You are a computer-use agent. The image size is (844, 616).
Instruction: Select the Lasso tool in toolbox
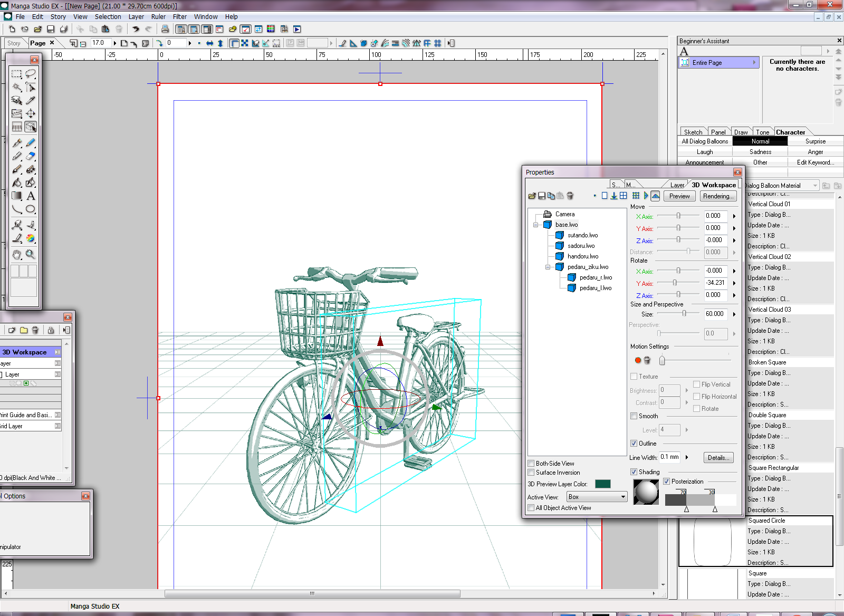[31, 74]
